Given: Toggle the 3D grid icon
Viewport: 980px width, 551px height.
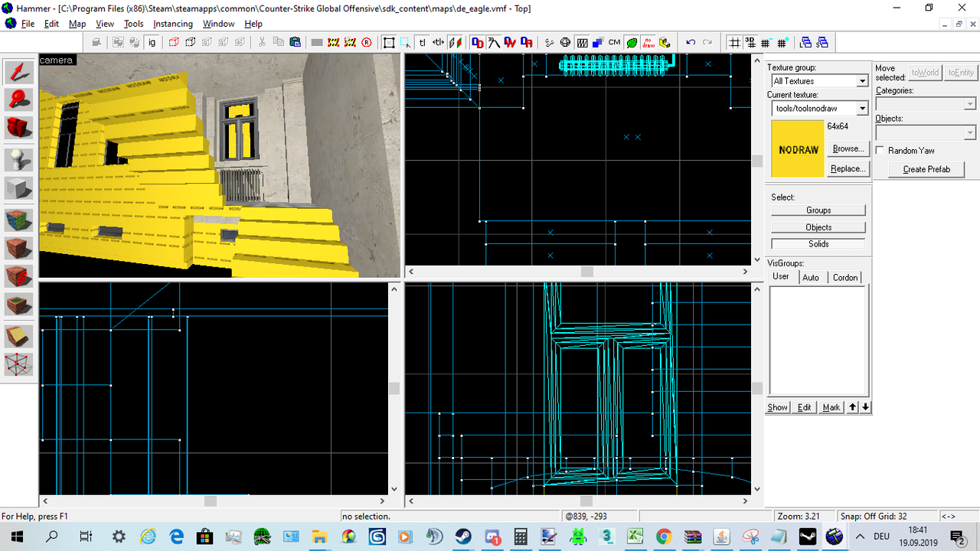Looking at the screenshot, I should [x=750, y=42].
